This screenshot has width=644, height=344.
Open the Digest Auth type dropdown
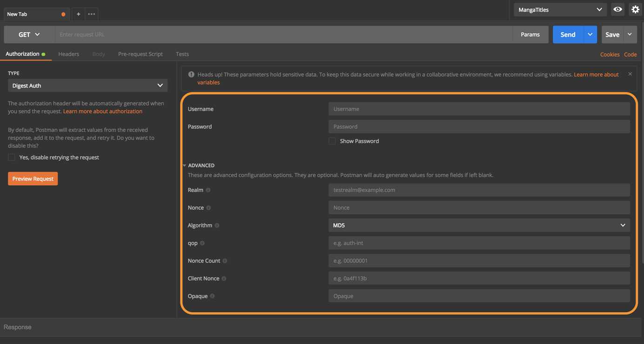pyautogui.click(x=87, y=86)
